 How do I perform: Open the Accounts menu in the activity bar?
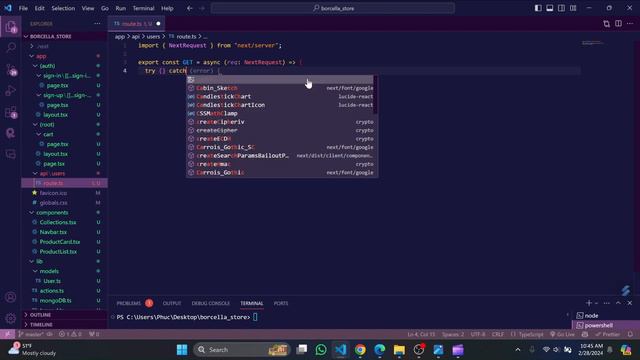pos(11,297)
